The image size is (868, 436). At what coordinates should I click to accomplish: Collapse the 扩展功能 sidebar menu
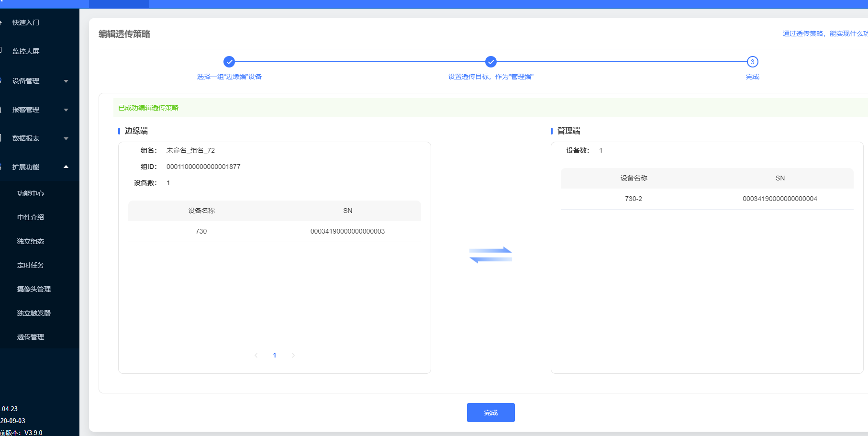[38, 167]
